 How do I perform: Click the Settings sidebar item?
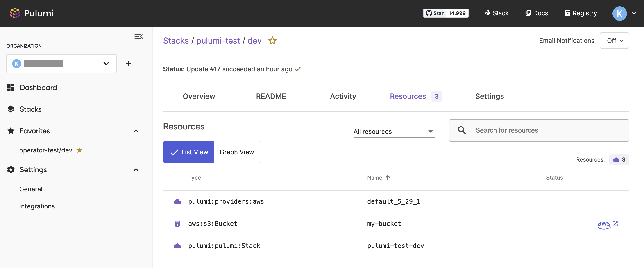coord(27,170)
